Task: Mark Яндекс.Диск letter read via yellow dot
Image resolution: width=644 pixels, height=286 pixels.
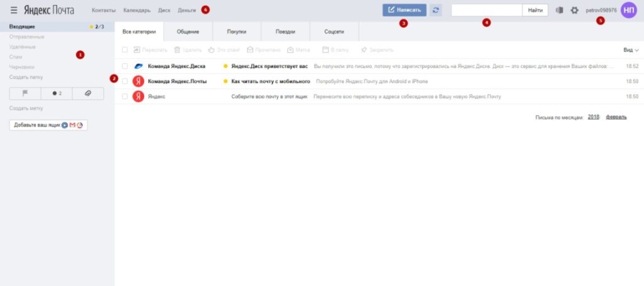Action: [x=225, y=66]
